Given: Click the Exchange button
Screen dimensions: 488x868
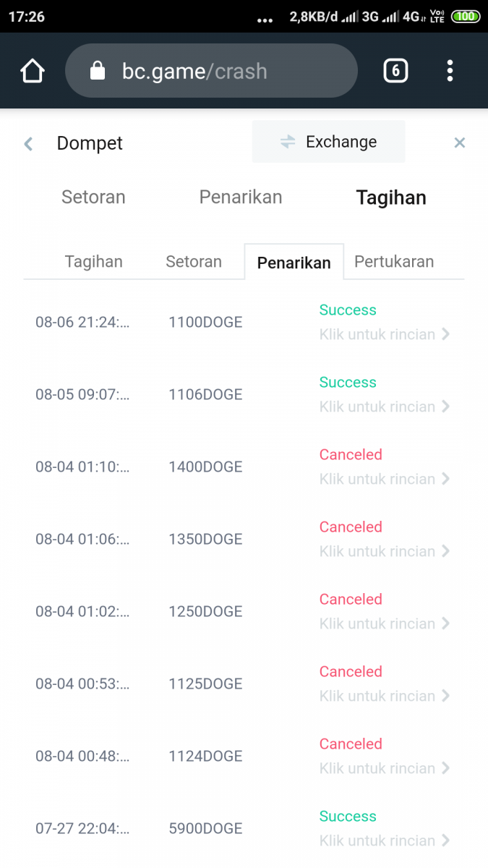Looking at the screenshot, I should coord(329,142).
